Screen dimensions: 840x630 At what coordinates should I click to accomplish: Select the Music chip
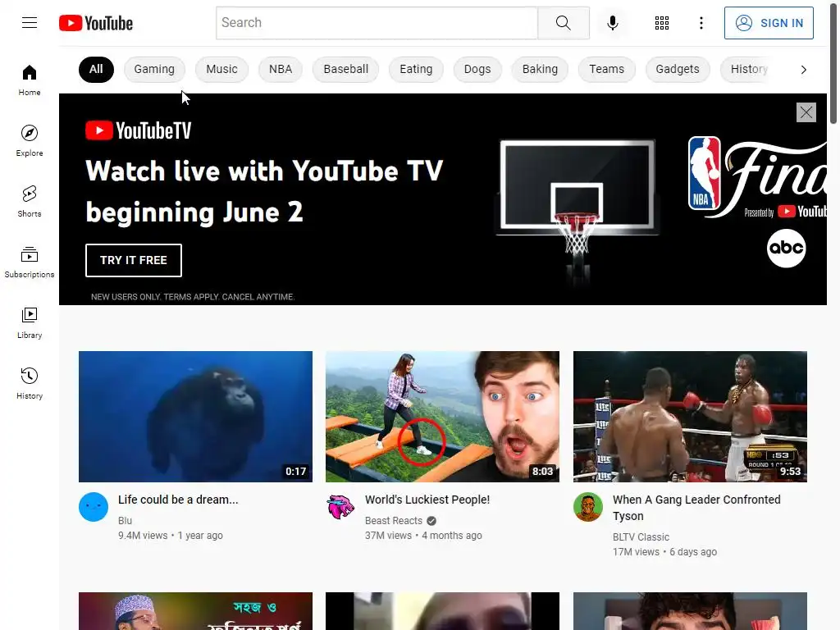[x=221, y=69]
